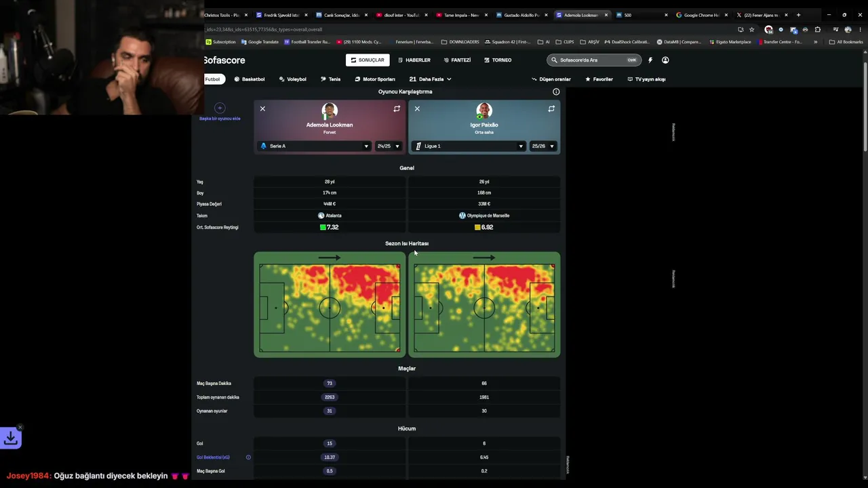Open the Football Transfer Ru... bookmark

(307, 42)
